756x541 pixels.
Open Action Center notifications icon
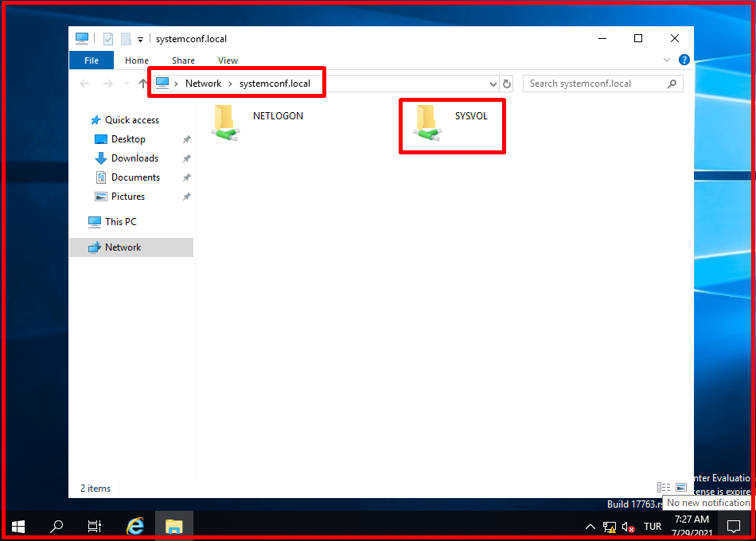734,526
